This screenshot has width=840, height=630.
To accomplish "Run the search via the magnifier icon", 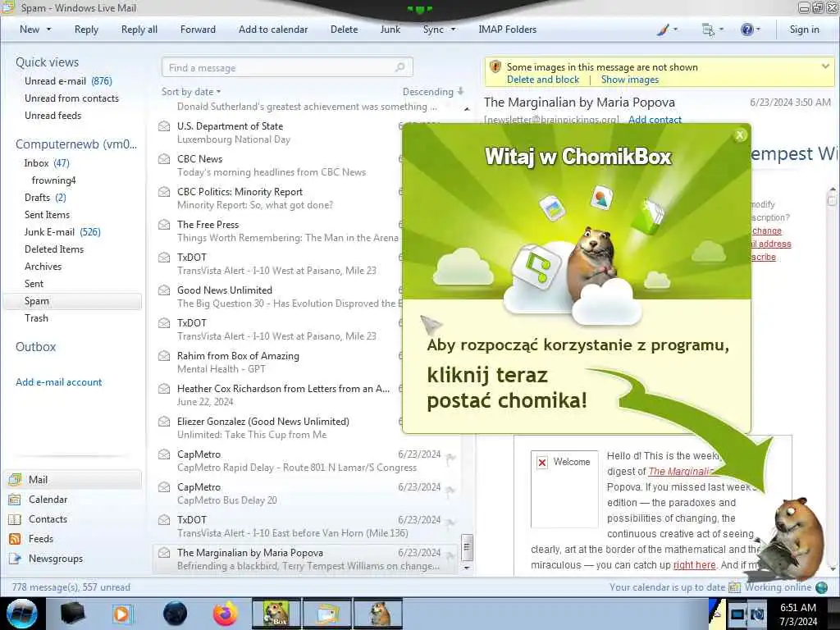I will pos(400,67).
